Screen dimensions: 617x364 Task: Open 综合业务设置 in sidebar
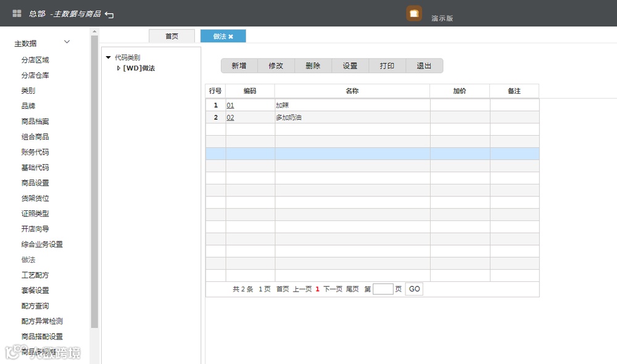click(42, 244)
